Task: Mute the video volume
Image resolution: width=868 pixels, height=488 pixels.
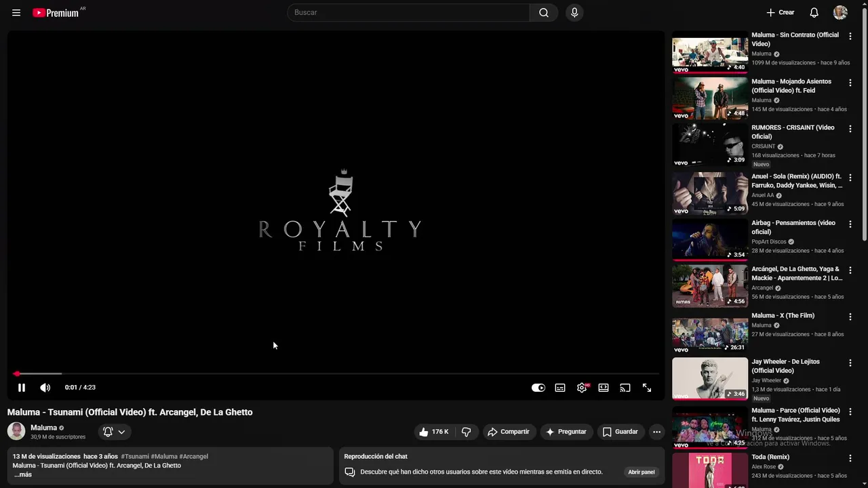Action: tap(45, 388)
